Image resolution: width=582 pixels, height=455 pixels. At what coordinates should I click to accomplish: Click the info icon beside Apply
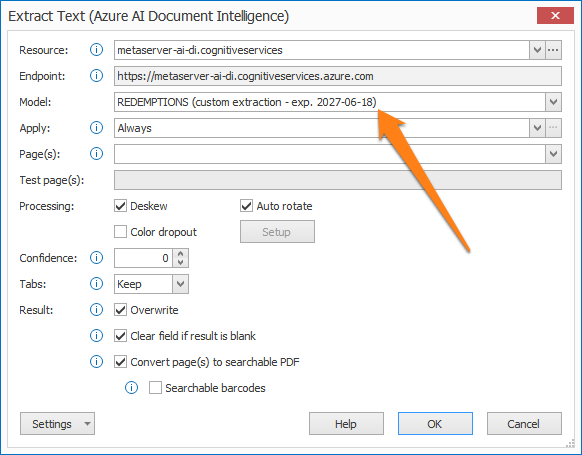click(97, 128)
